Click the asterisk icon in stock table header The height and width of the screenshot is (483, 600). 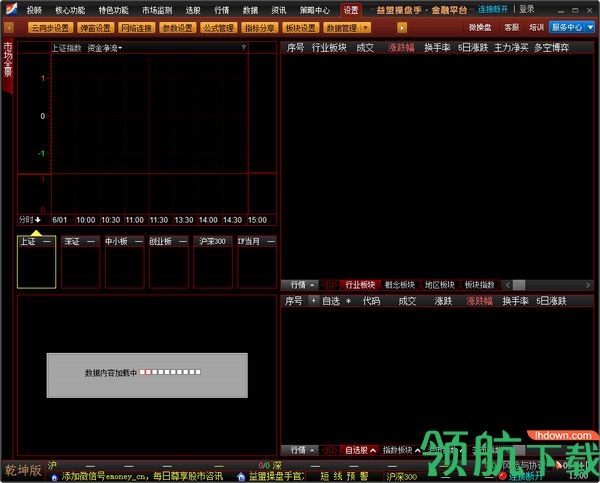(x=348, y=301)
